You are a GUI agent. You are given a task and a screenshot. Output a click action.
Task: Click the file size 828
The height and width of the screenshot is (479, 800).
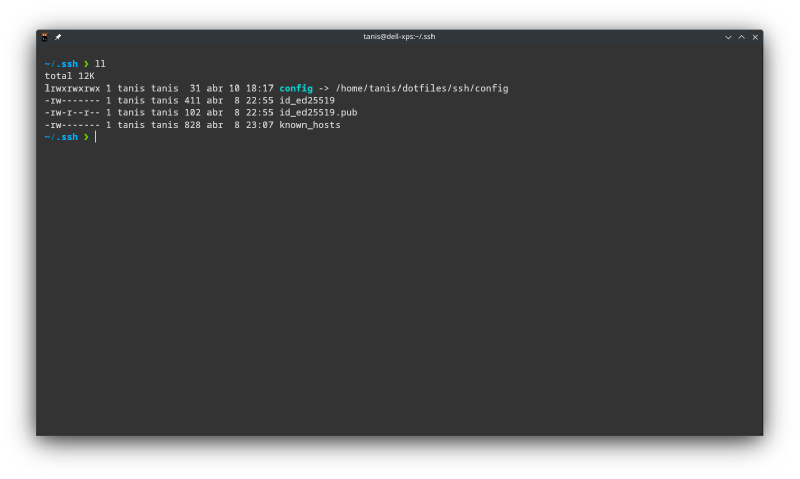(x=192, y=125)
